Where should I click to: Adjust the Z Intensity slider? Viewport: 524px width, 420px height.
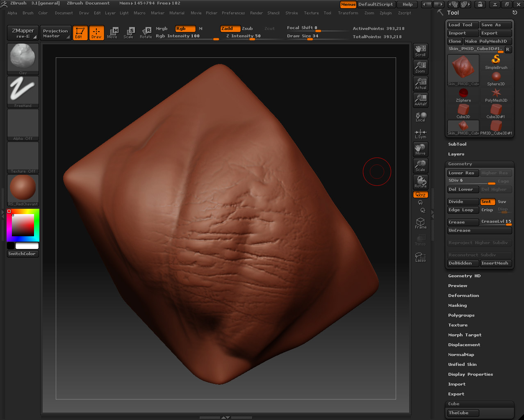click(x=252, y=37)
